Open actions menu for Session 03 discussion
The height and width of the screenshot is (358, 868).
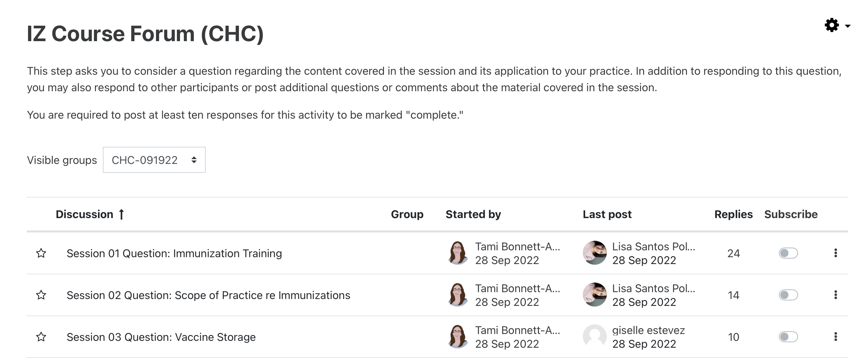[x=835, y=337]
